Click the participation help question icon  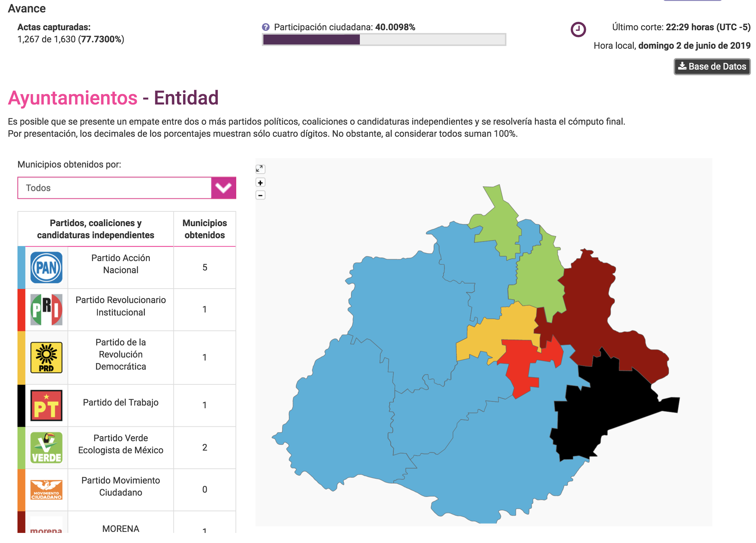(x=266, y=27)
